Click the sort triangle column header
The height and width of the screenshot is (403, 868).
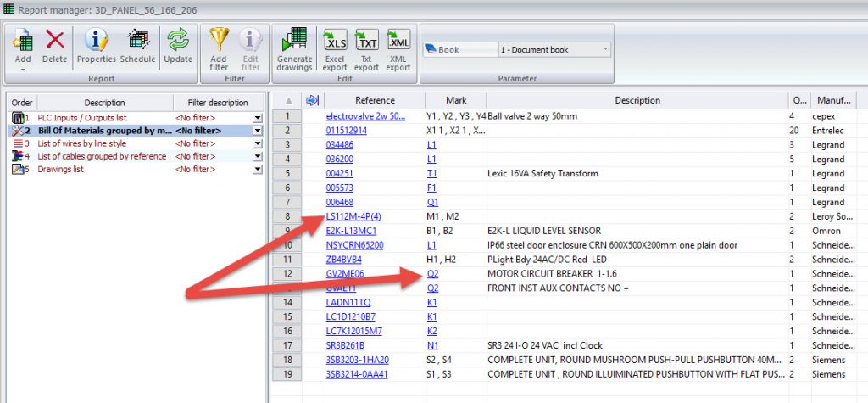tap(288, 100)
